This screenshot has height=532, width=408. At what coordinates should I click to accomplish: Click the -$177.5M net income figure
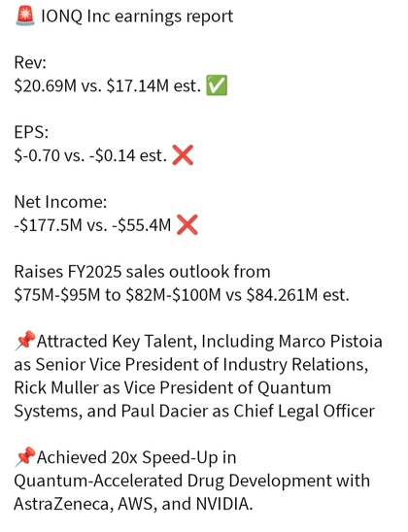tap(48, 225)
